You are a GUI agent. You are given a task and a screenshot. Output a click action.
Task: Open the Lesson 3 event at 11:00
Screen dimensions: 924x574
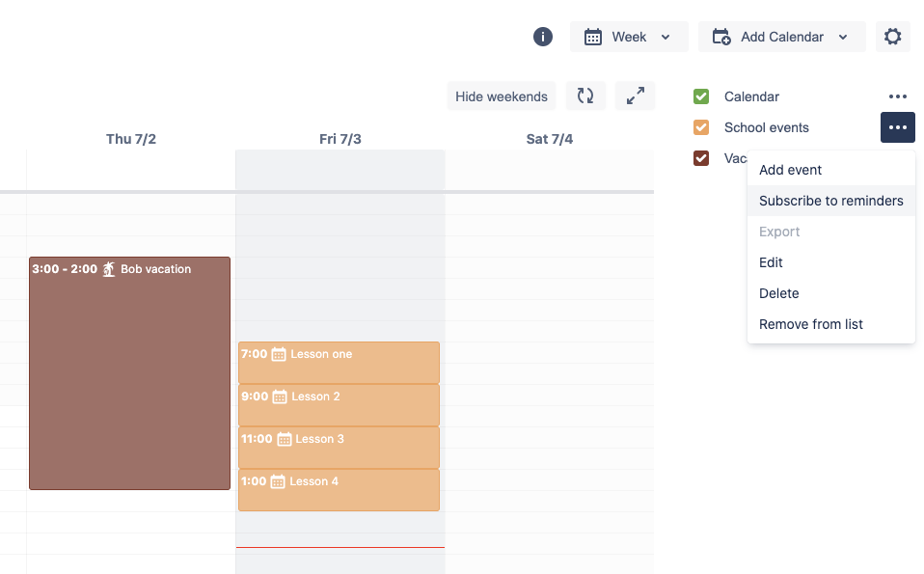[339, 448]
